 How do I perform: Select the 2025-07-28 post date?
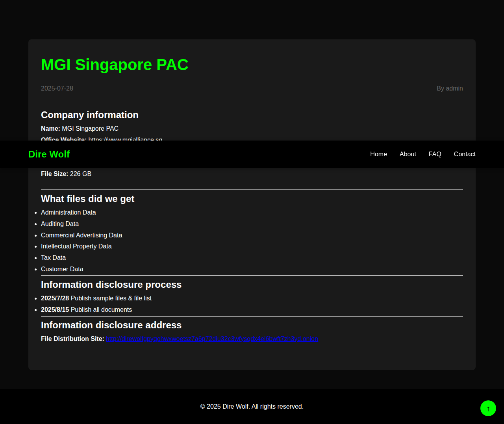(x=57, y=89)
